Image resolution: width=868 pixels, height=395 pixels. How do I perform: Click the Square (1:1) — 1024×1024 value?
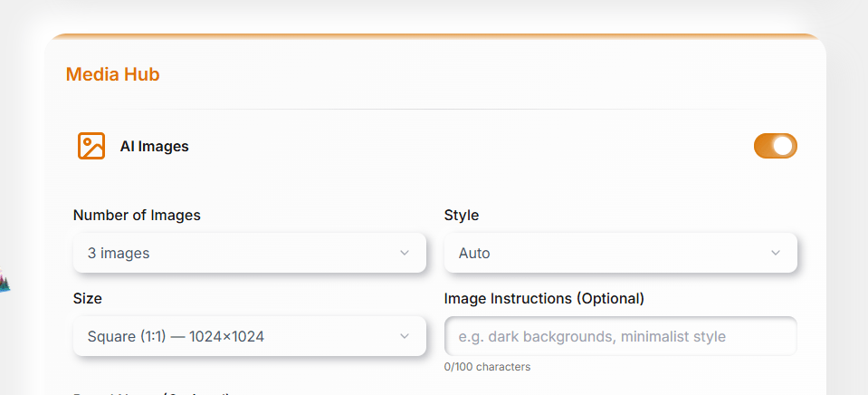coord(176,336)
